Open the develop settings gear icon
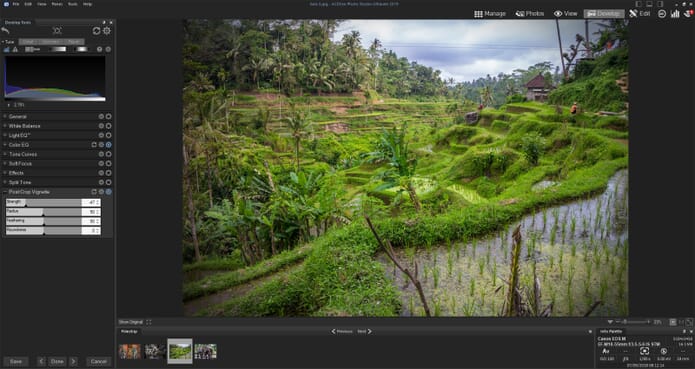This screenshot has width=695, height=369. pos(107,31)
